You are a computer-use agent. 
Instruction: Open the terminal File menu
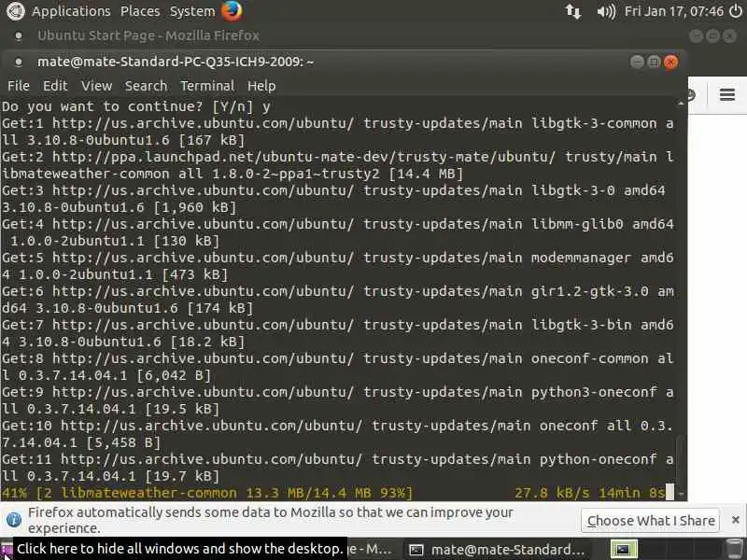click(19, 86)
